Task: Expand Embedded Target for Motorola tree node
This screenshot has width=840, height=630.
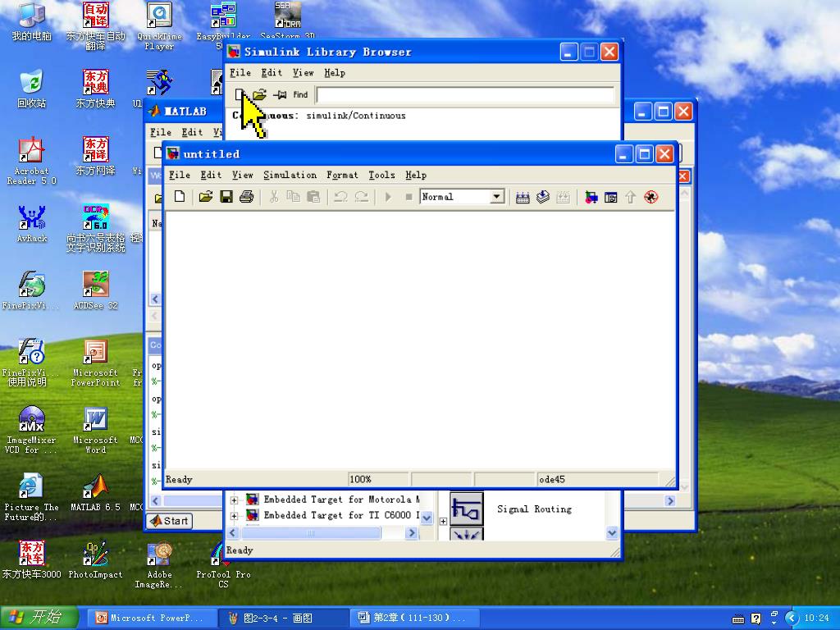Action: pos(234,500)
